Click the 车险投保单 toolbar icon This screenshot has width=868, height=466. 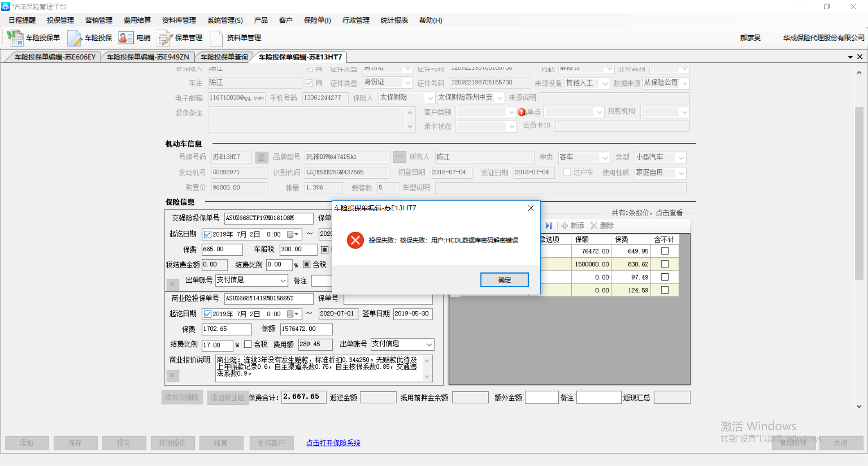[x=16, y=38]
